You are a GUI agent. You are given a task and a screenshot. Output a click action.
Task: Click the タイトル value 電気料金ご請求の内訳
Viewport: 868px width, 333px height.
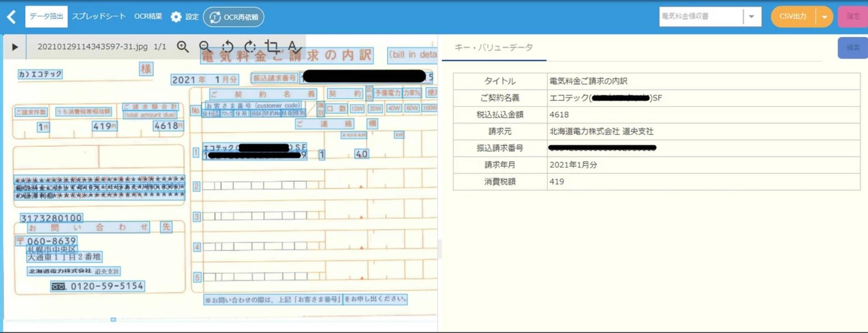pyautogui.click(x=588, y=81)
